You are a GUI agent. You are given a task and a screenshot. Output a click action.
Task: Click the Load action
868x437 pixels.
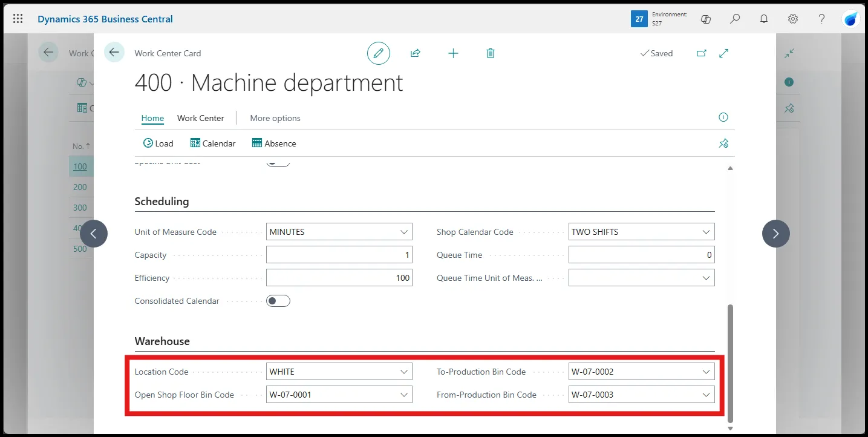point(158,143)
